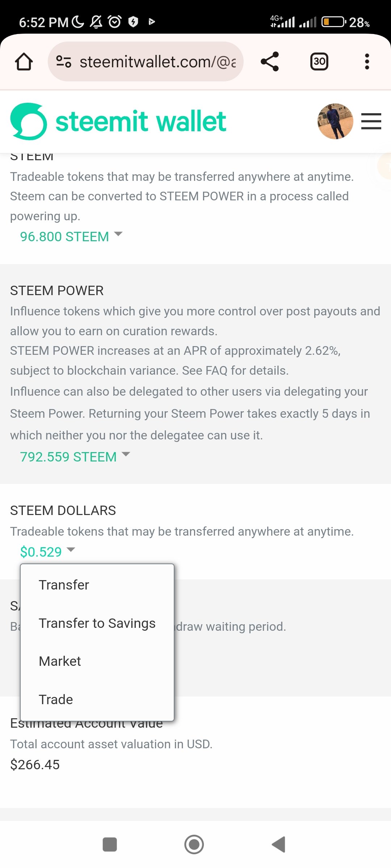Image resolution: width=391 pixels, height=868 pixels.
Task: Tap the Android recent apps square button
Action: click(x=110, y=844)
